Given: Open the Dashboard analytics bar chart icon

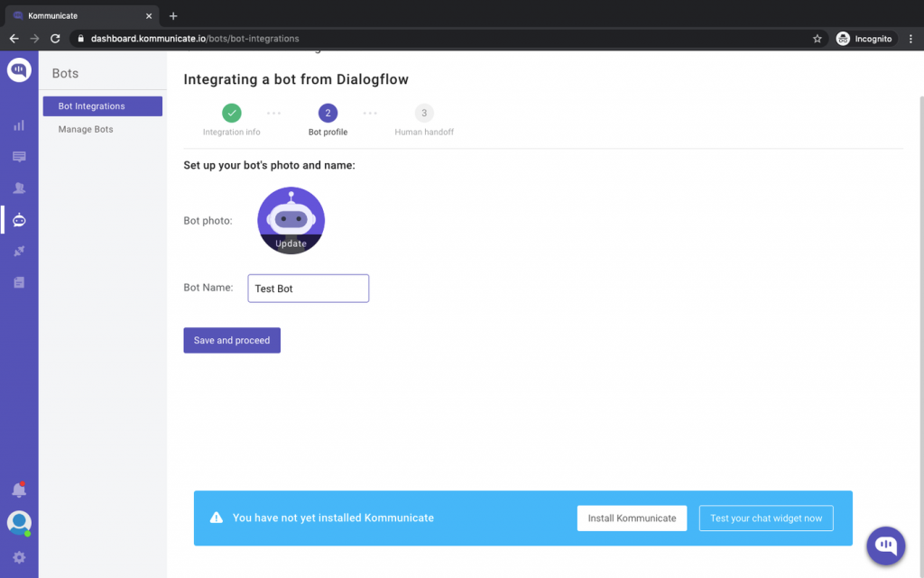Looking at the screenshot, I should (19, 125).
